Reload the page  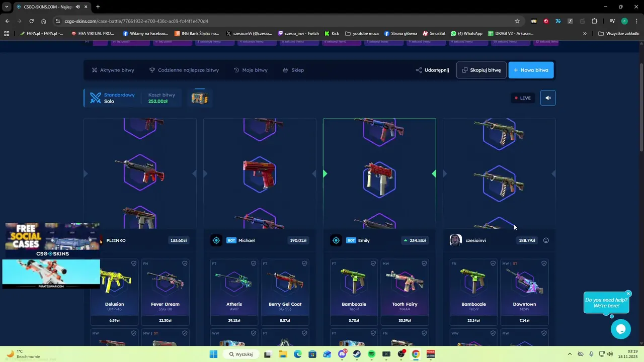coord(31,21)
